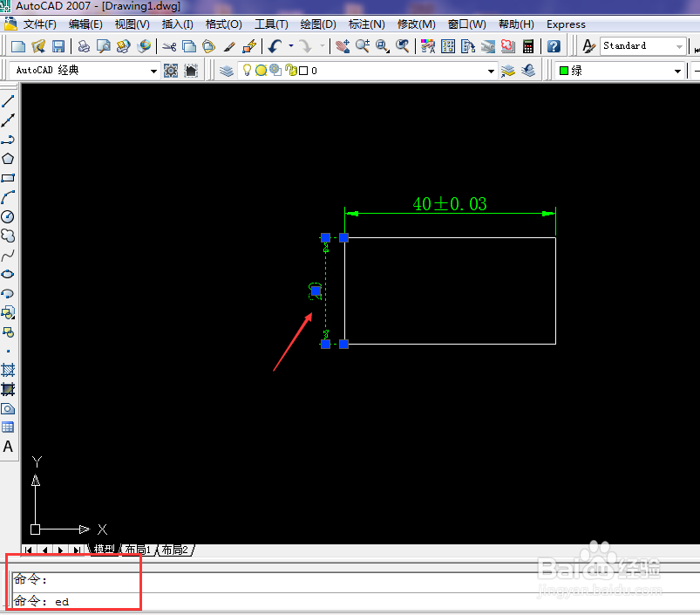Open an existing drawing file
Image resolution: width=700 pixels, height=615 pixels.
click(x=38, y=46)
